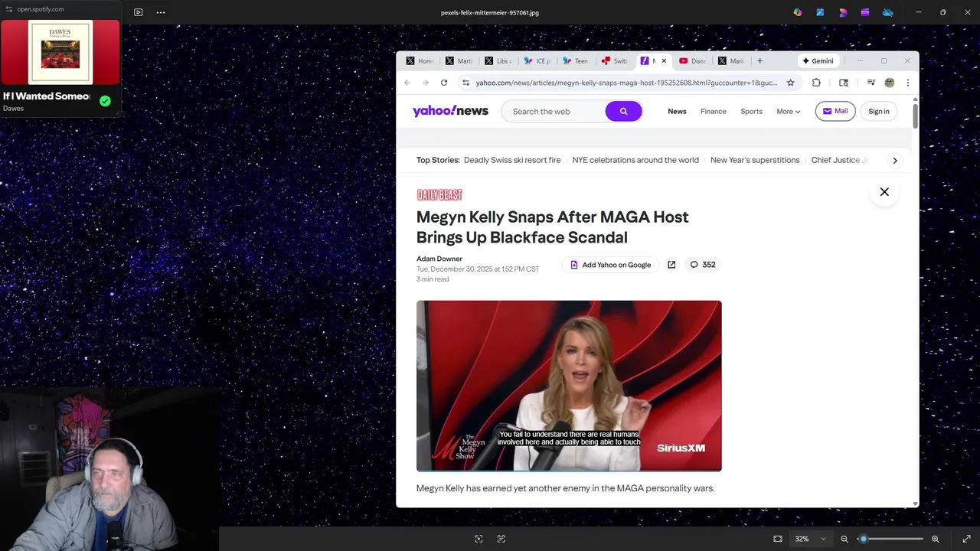Bookmark this page with the star icon
Image resolution: width=980 pixels, height=551 pixels.
click(791, 83)
